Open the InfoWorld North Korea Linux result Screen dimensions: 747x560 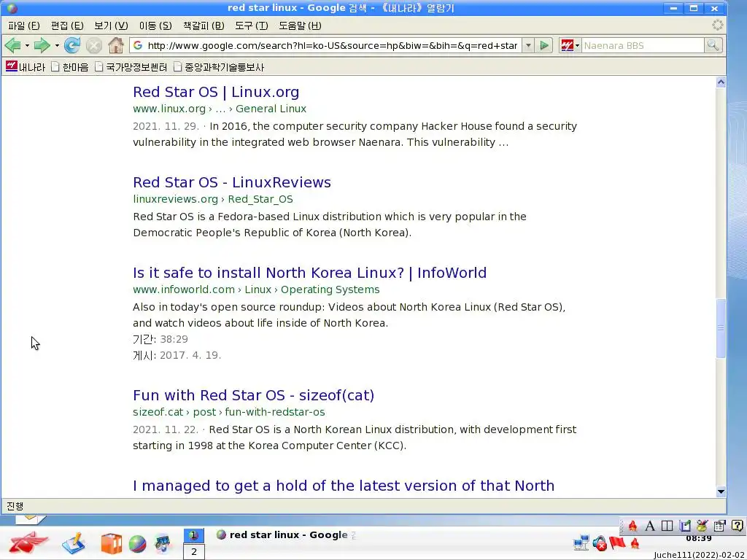pyautogui.click(x=309, y=273)
